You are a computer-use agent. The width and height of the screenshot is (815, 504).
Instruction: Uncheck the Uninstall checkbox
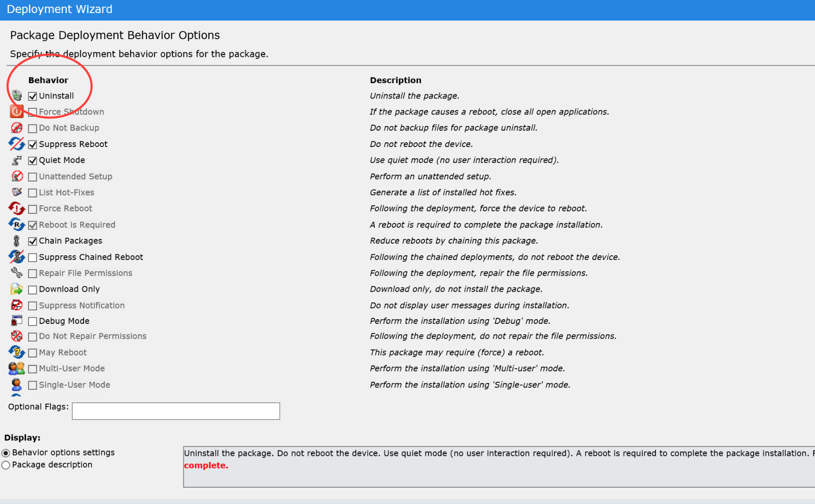[x=32, y=96]
